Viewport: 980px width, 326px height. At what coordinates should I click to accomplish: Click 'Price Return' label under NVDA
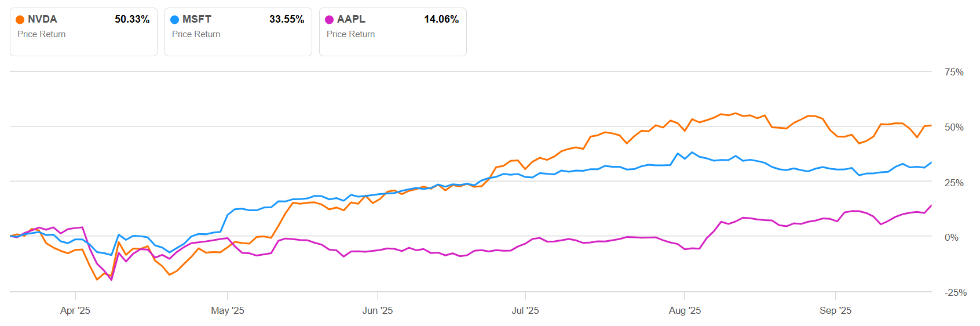coord(41,34)
